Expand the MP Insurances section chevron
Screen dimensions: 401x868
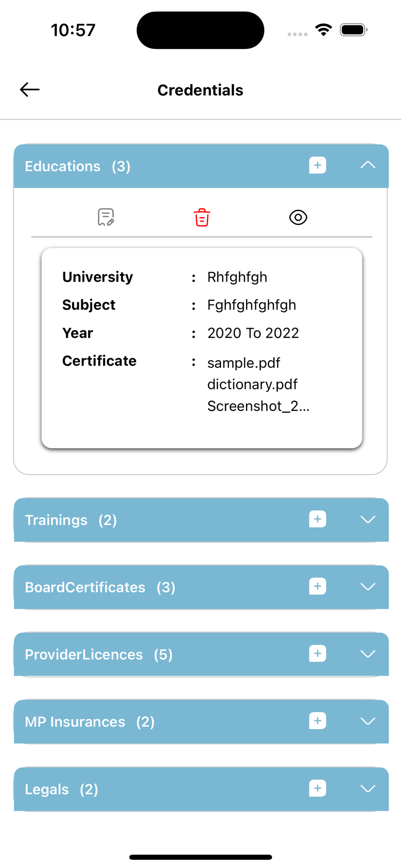tap(368, 721)
